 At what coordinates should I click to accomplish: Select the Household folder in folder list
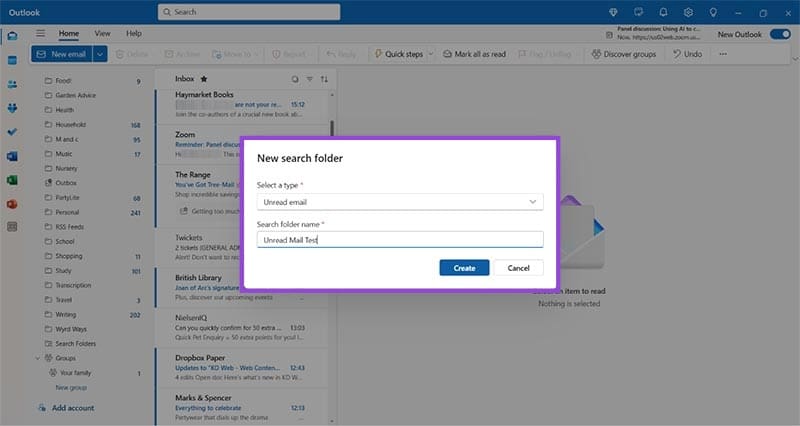point(71,125)
